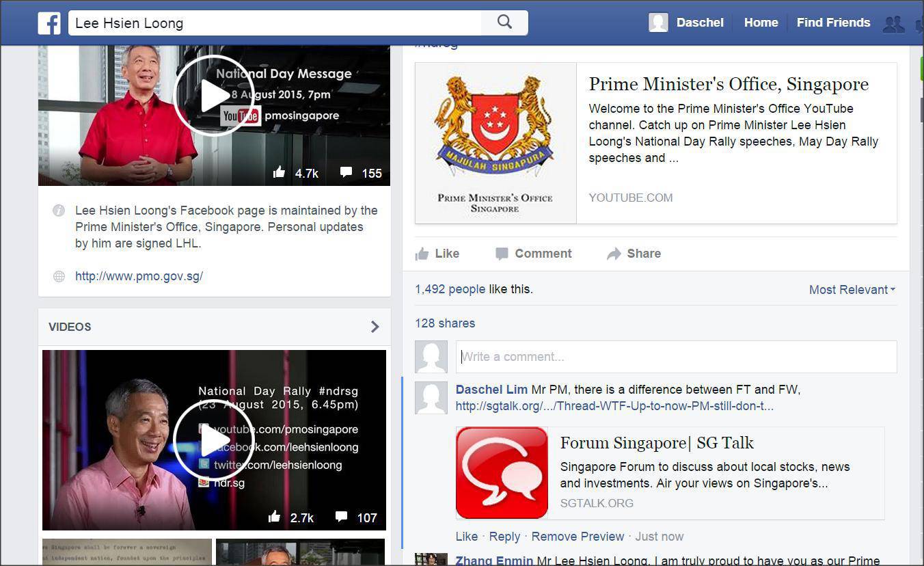Like the post with the thumbs-up button
Image resolution: width=924 pixels, height=566 pixels.
[x=437, y=254]
